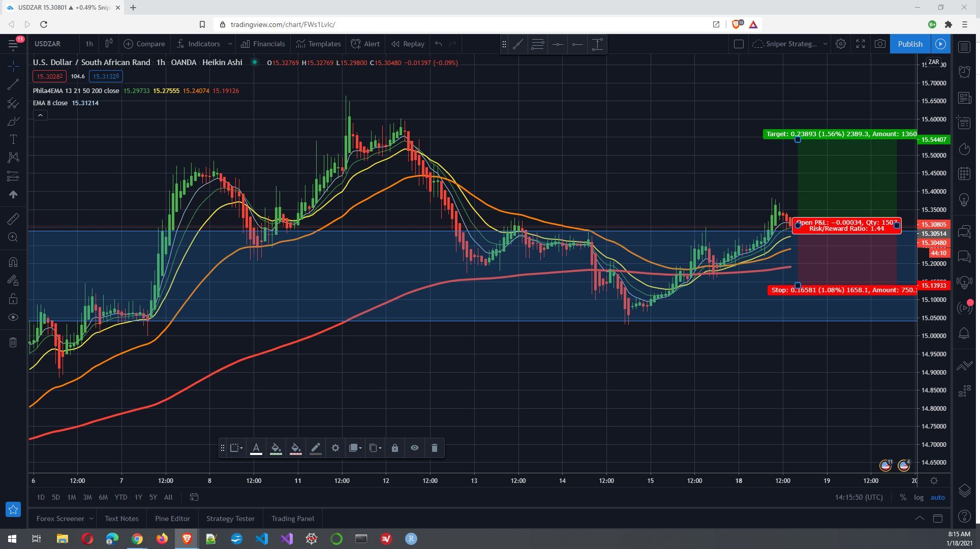Open the ideas lightbulb panel

[964, 200]
